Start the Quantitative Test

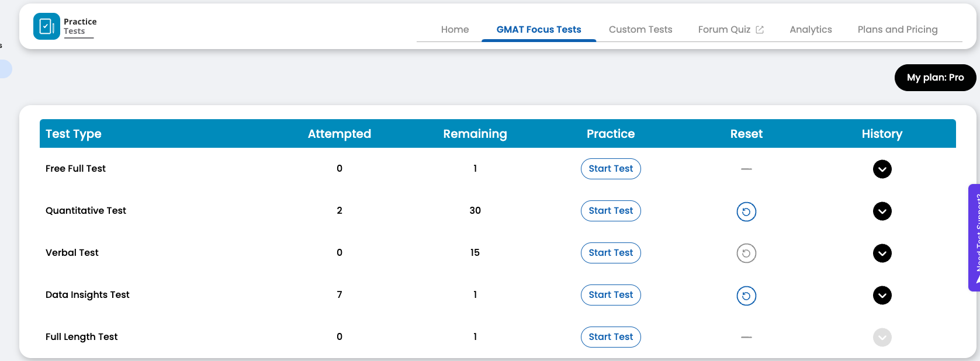tap(611, 211)
